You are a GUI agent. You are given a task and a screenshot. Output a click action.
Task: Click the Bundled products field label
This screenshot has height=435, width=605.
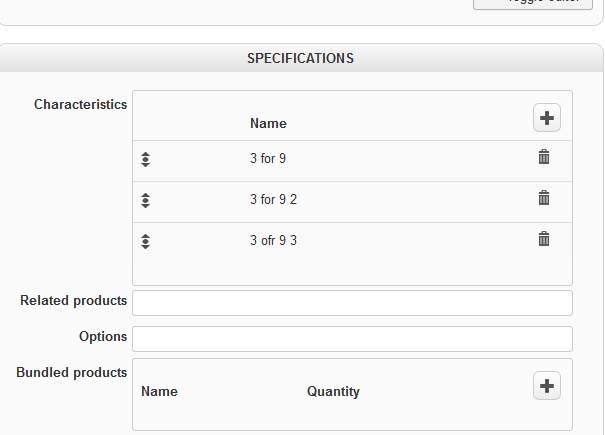click(x=72, y=373)
